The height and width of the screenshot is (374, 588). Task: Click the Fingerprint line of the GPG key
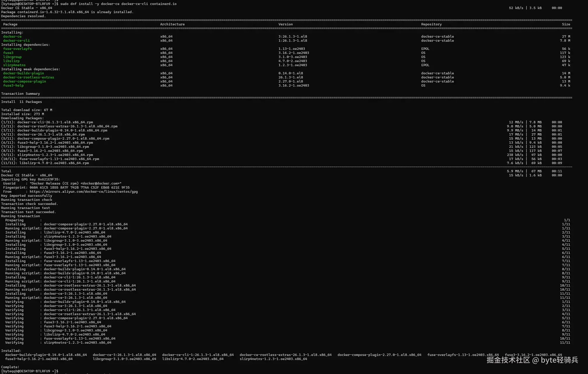coord(66,187)
